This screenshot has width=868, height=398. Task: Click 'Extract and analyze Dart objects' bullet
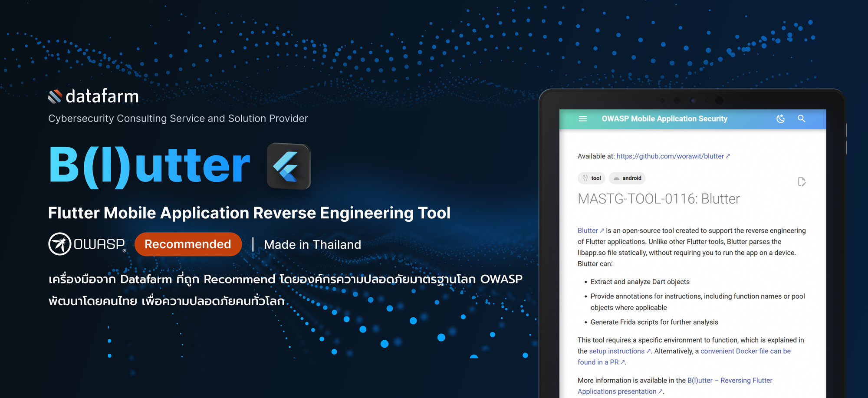(640, 282)
